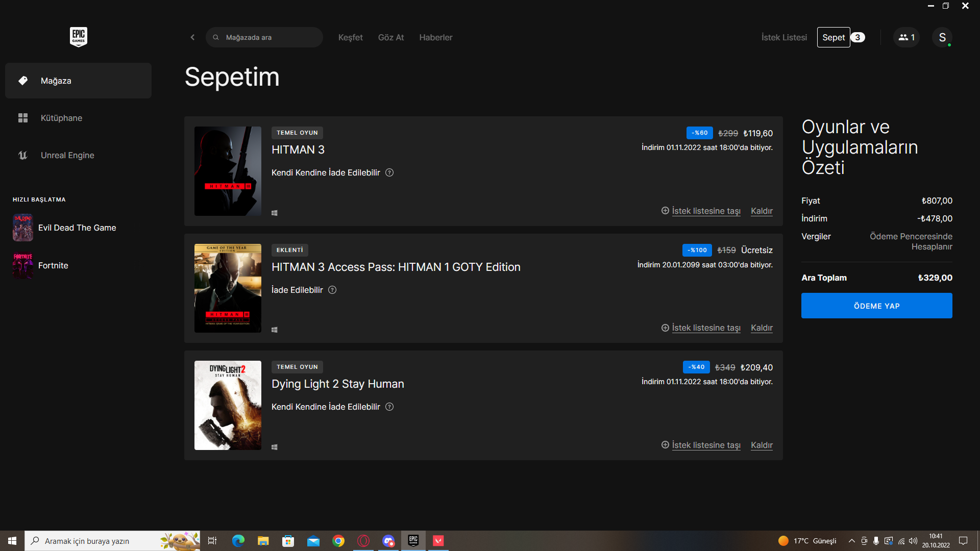Expand hidden system tray icons
The image size is (980, 551).
(x=851, y=541)
